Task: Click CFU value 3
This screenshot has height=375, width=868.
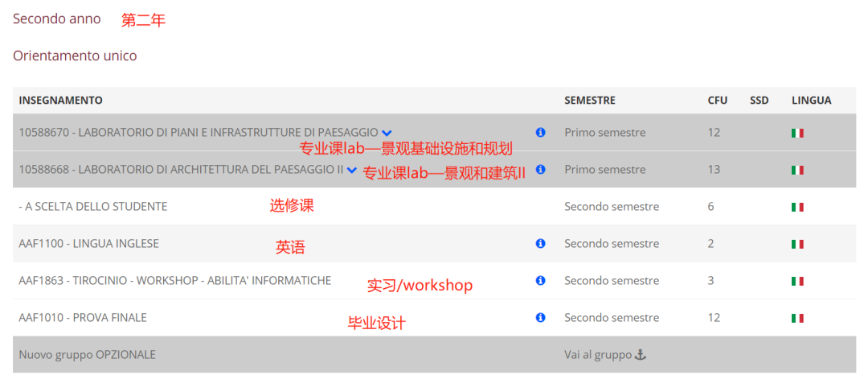Action: click(710, 281)
